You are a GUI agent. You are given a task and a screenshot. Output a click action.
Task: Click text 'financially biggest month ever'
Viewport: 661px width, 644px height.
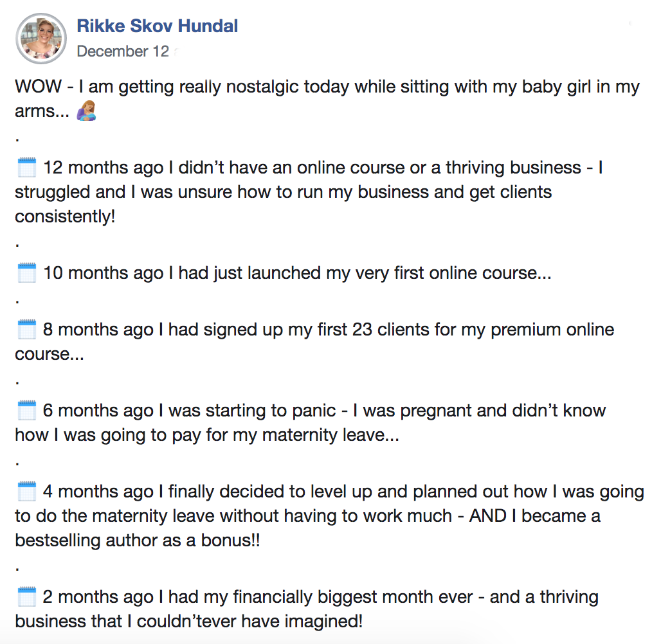click(x=353, y=597)
